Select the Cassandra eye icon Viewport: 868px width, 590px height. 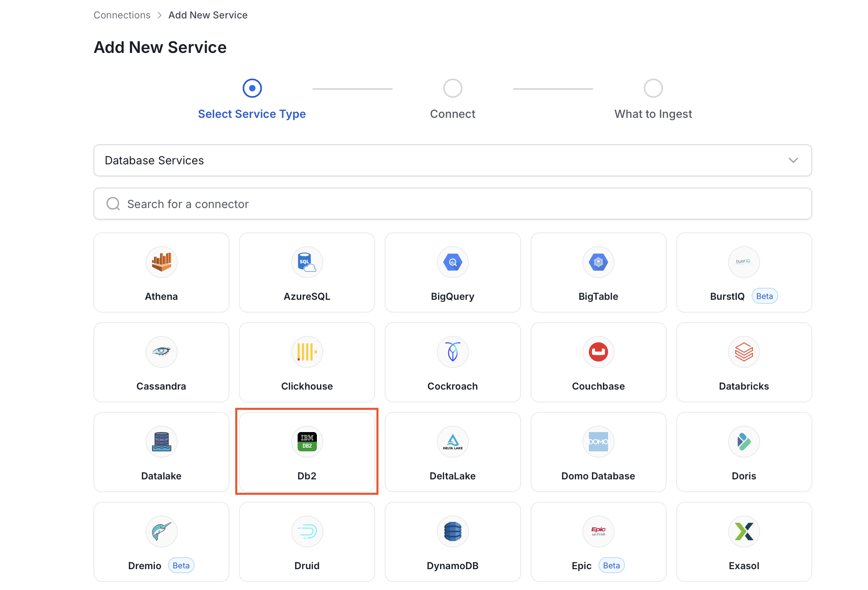pyautogui.click(x=161, y=352)
